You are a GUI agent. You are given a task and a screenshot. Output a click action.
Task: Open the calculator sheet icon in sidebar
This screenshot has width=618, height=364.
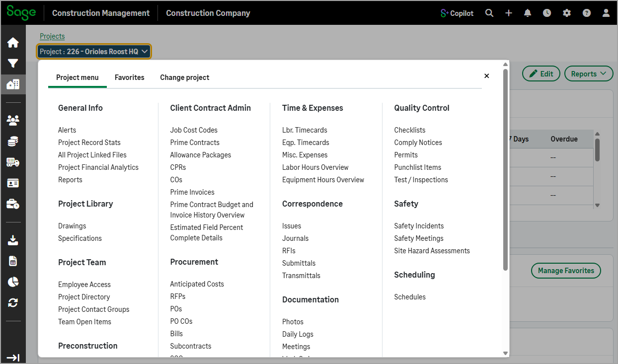13,261
